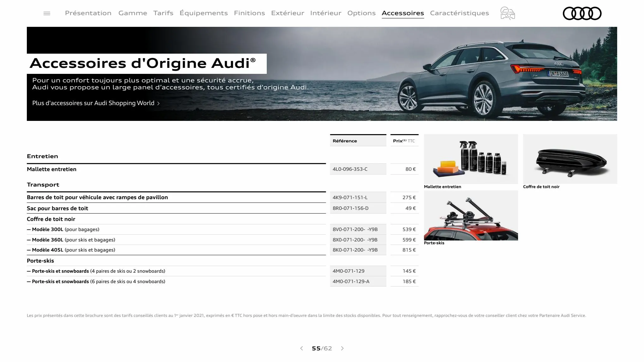Click the Porte-skis product image
644x362 pixels.
[x=471, y=215]
